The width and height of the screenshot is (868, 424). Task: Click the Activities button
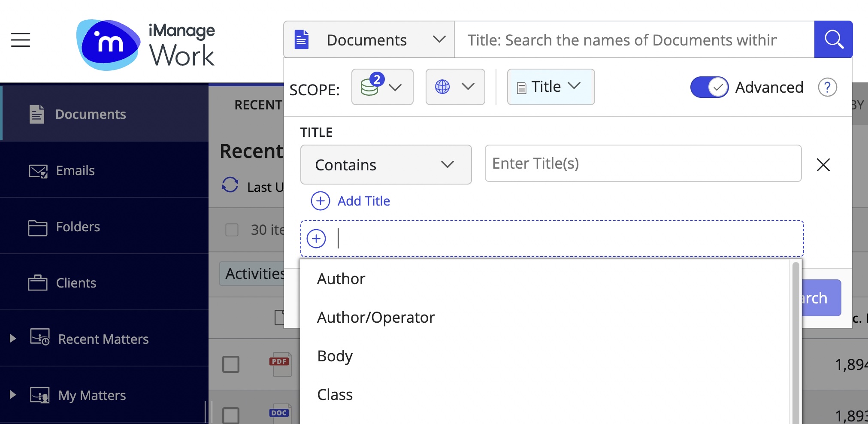[252, 273]
